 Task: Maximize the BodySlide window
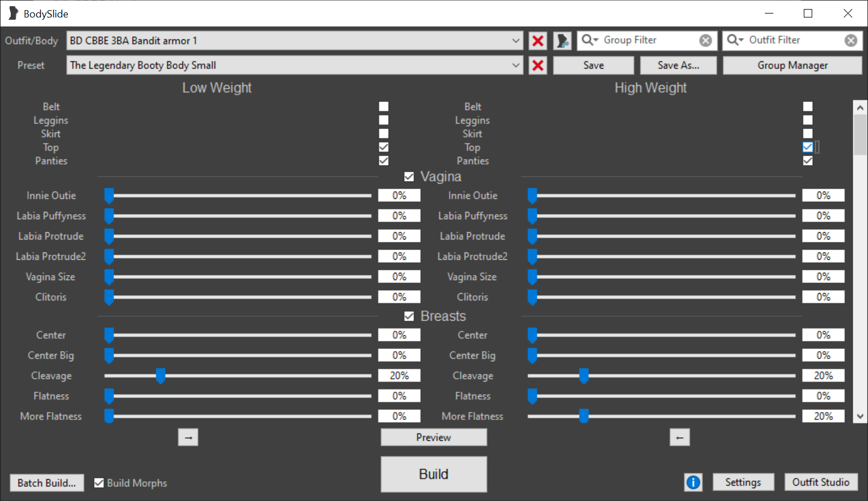[808, 14]
